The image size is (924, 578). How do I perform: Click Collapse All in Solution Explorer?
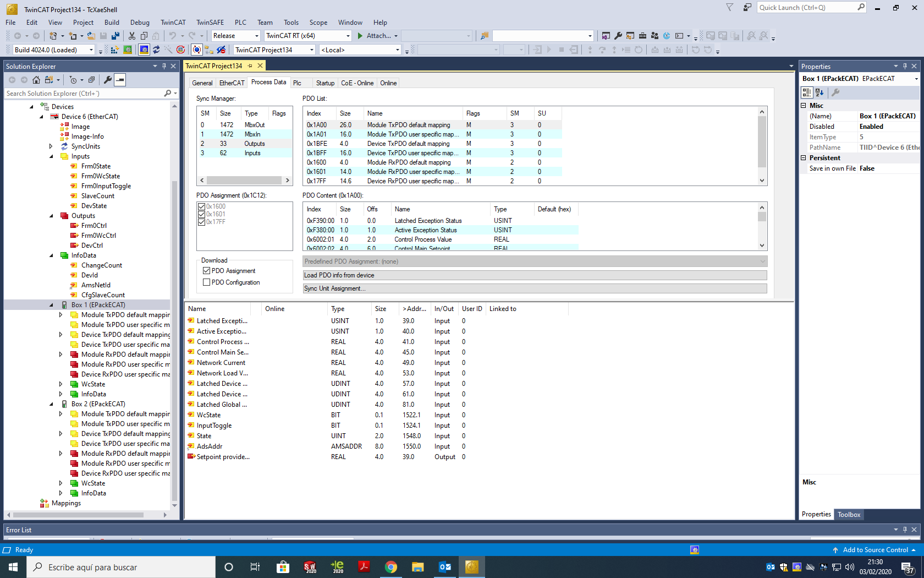coord(91,80)
